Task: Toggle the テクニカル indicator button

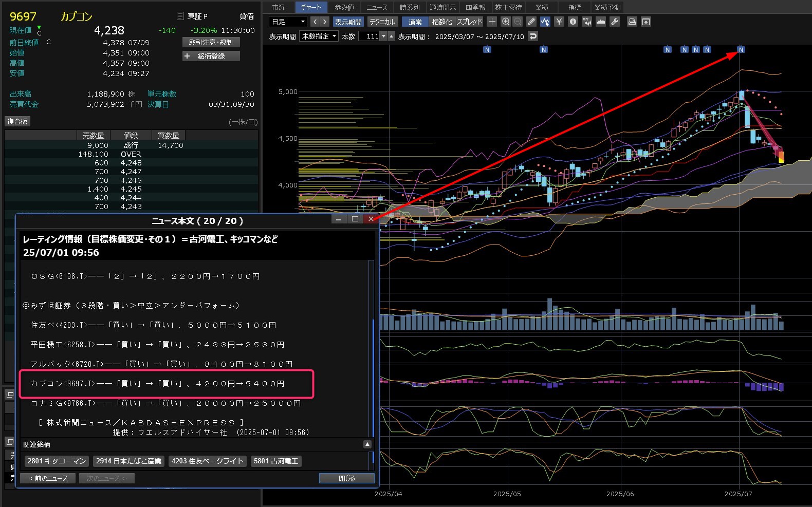Action: (x=382, y=22)
